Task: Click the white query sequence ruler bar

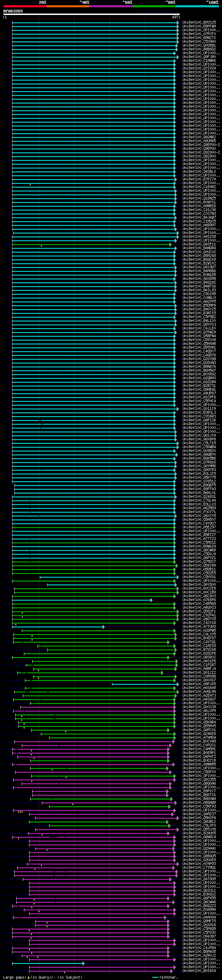Action: pos(92,14)
